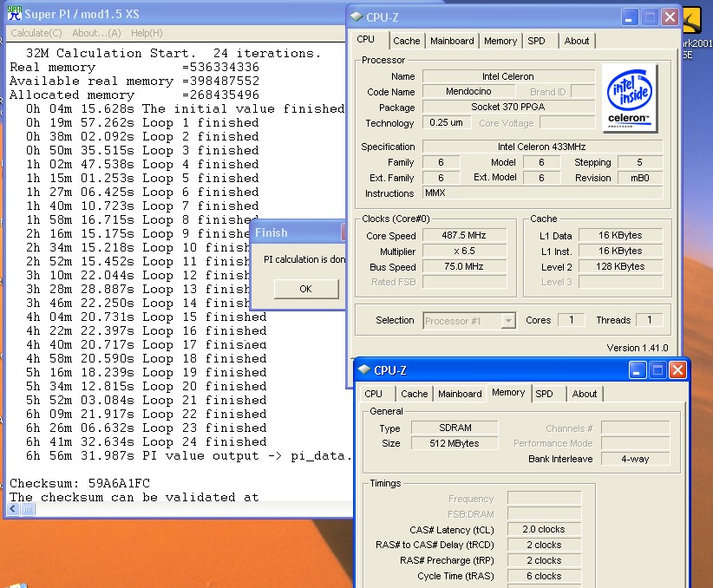Open the Calculate(C) menu in Super PI

click(x=36, y=33)
